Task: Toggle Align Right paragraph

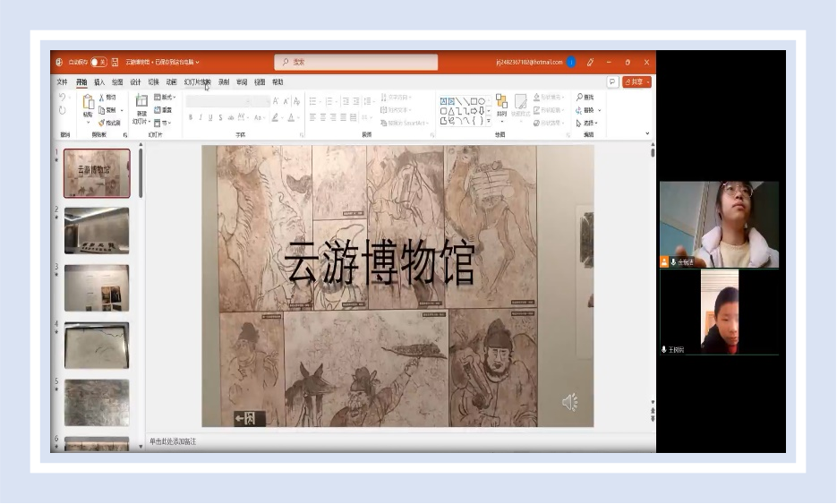Action: click(x=333, y=117)
